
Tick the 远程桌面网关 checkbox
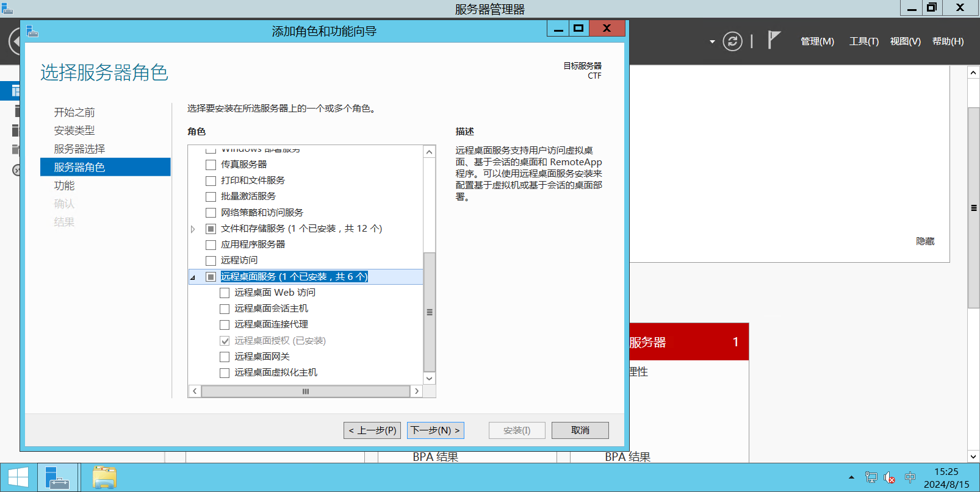225,357
